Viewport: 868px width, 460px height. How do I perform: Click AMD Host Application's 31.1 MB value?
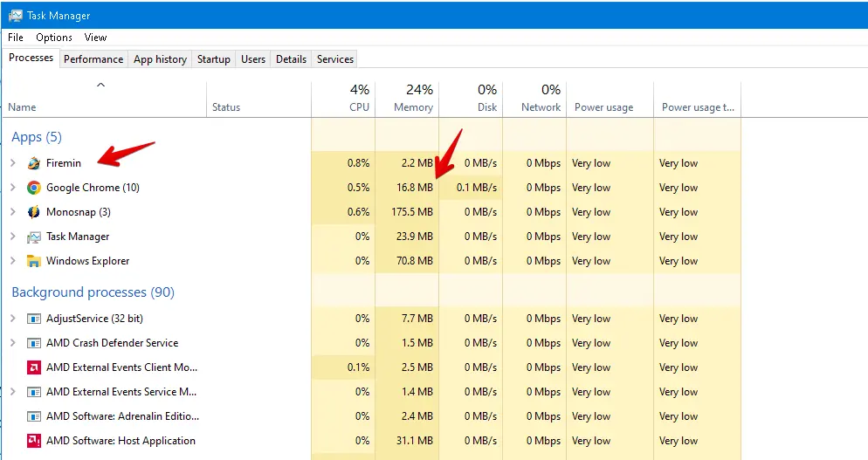click(x=415, y=441)
